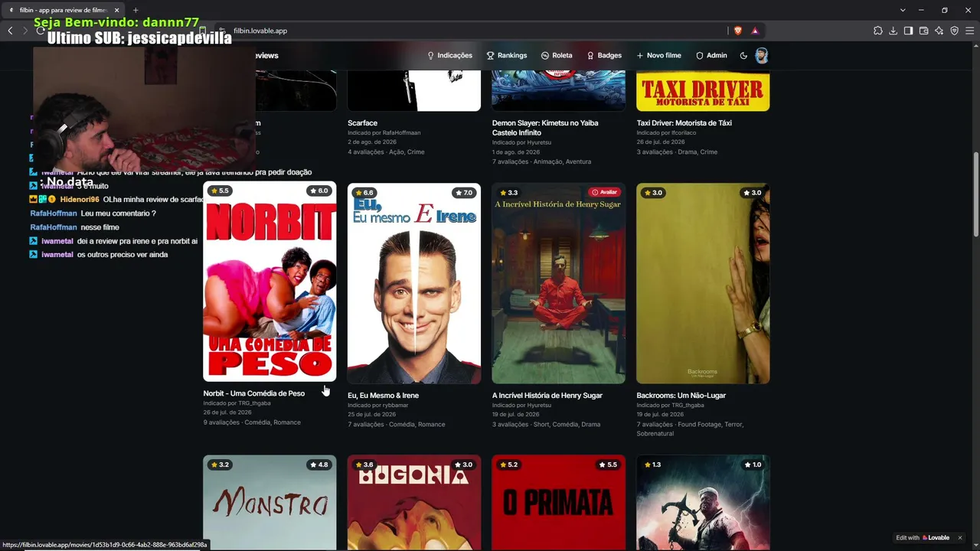Viewport: 980px width, 551px height.
Task: Open the Demon Slayer poster
Action: pos(558,90)
